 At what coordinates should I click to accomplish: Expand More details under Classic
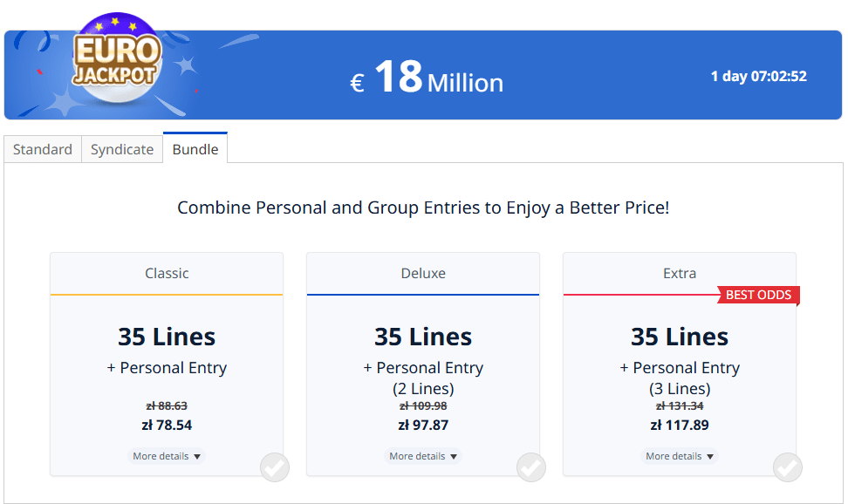166,455
